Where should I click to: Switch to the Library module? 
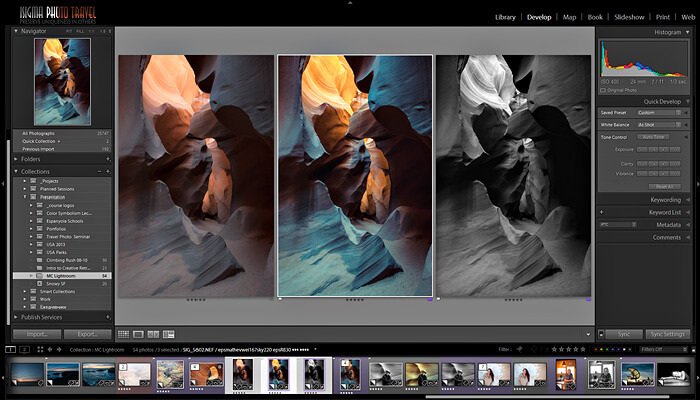pyautogui.click(x=505, y=17)
